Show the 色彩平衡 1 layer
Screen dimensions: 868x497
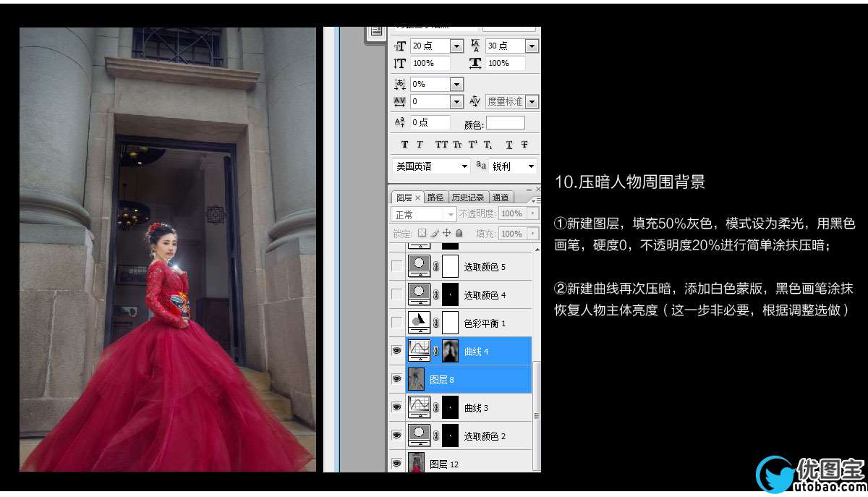[x=396, y=323]
